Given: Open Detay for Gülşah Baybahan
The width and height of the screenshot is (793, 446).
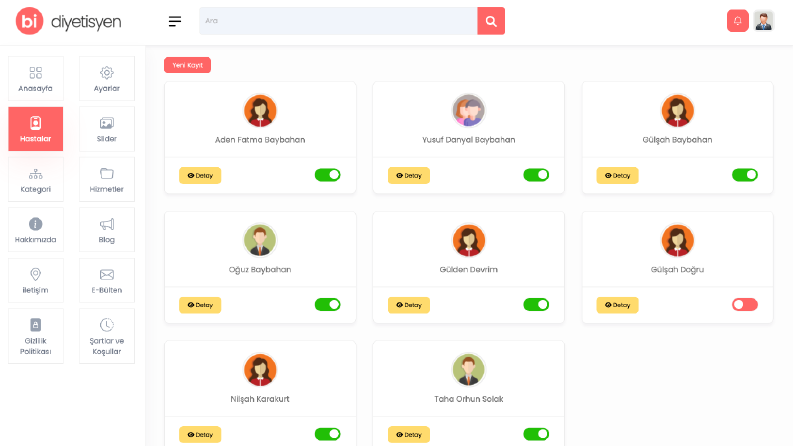Looking at the screenshot, I should [617, 175].
